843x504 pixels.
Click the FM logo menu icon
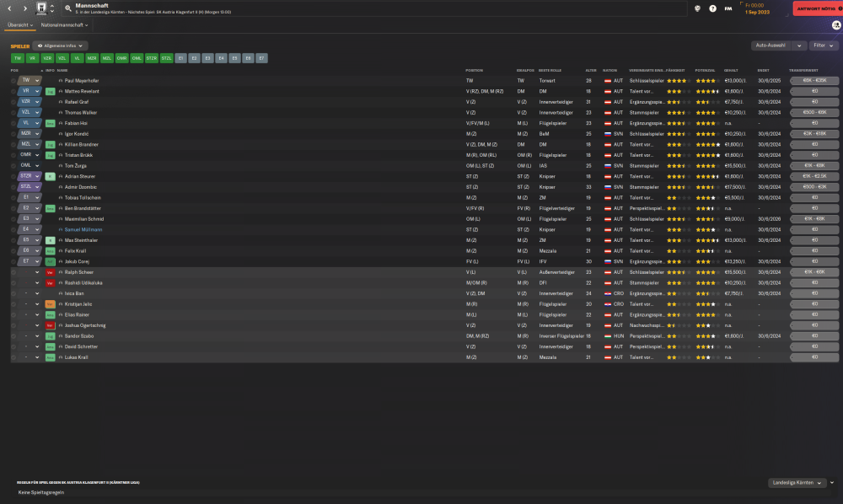[x=728, y=8]
